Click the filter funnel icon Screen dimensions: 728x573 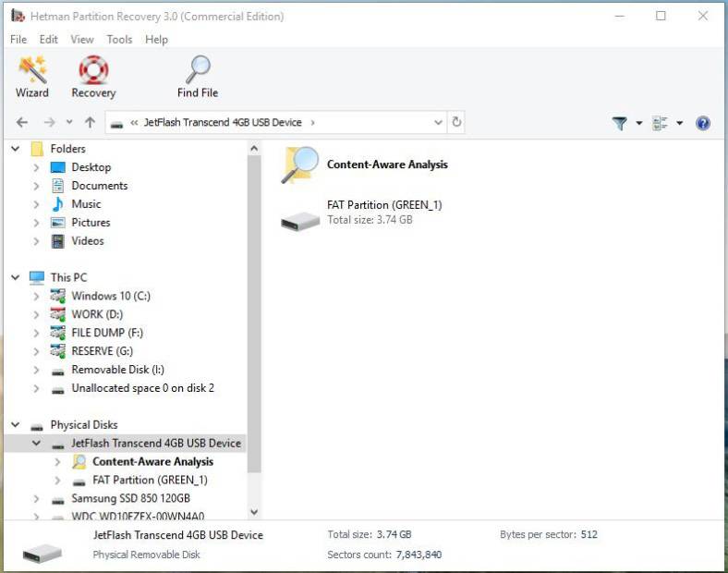coord(620,123)
